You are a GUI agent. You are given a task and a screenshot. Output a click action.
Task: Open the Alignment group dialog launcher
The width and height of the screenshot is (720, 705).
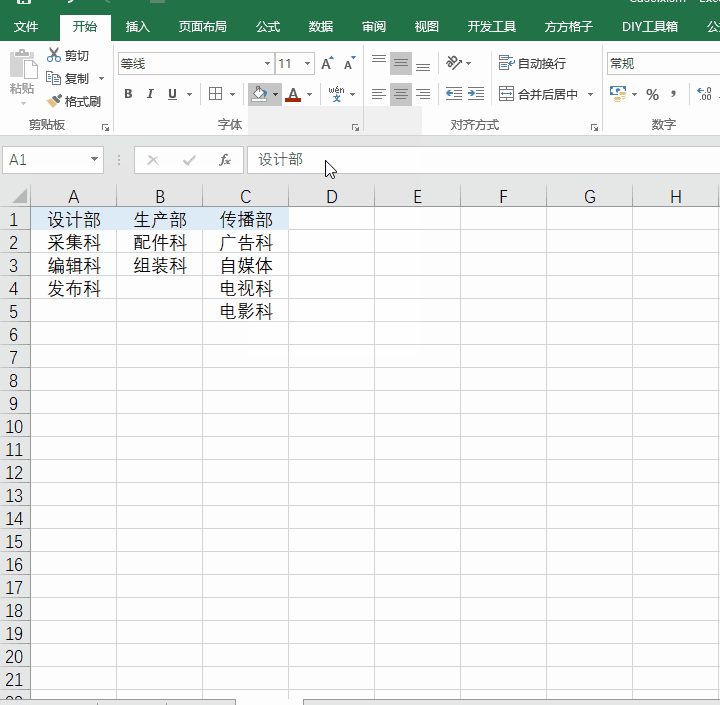(x=595, y=128)
